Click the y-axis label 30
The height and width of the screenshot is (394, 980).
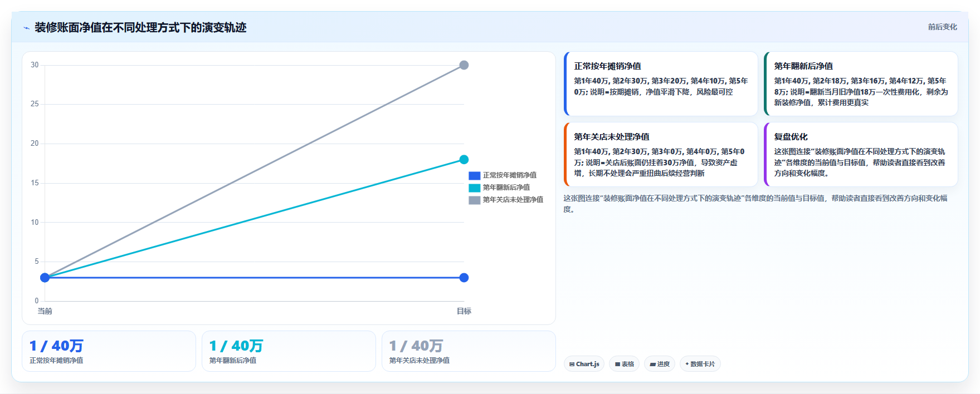point(35,65)
